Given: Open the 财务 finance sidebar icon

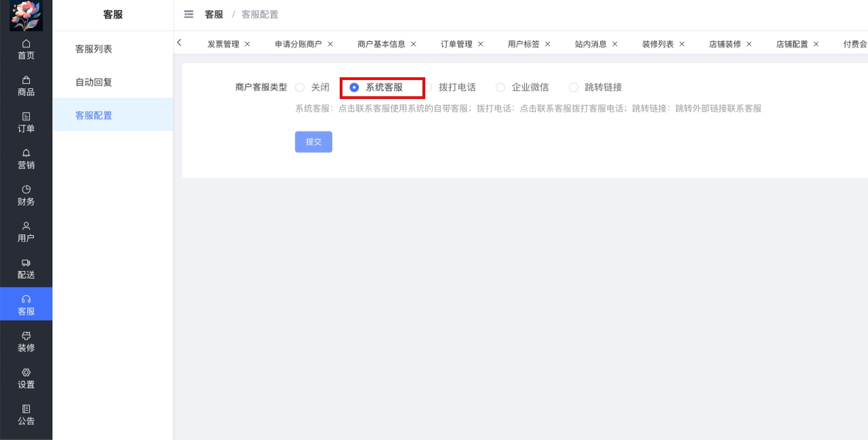Looking at the screenshot, I should point(26,196).
